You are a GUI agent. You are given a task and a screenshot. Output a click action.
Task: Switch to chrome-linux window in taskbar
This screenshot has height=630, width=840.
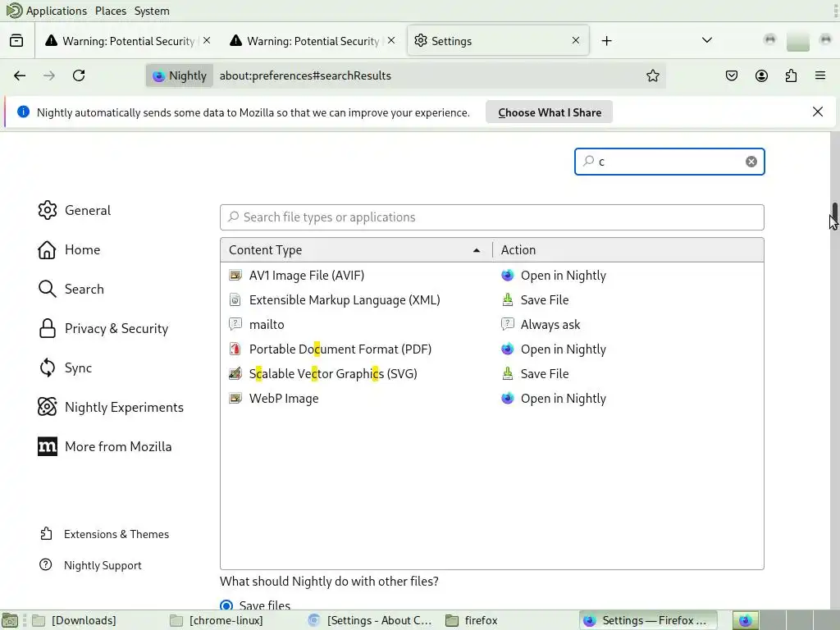217,620
